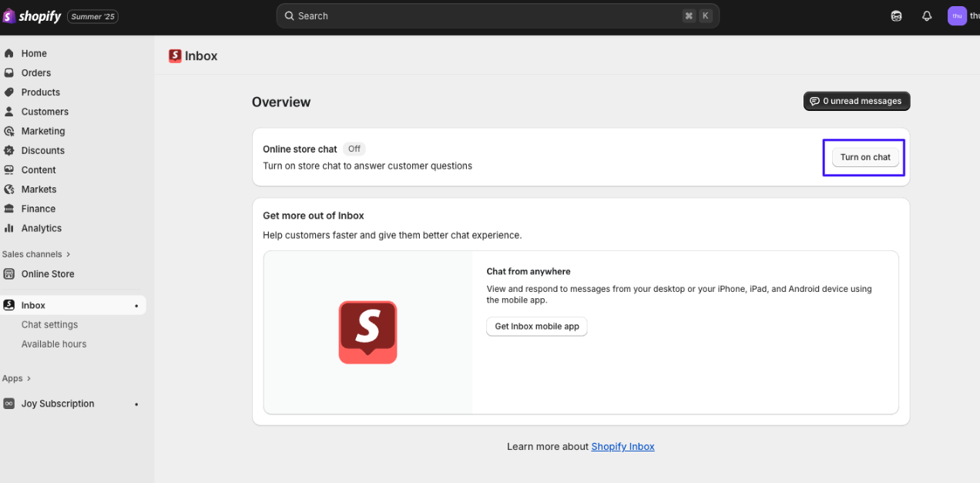980x483 pixels.
Task: Open Chat settings under Inbox
Action: 49,325
